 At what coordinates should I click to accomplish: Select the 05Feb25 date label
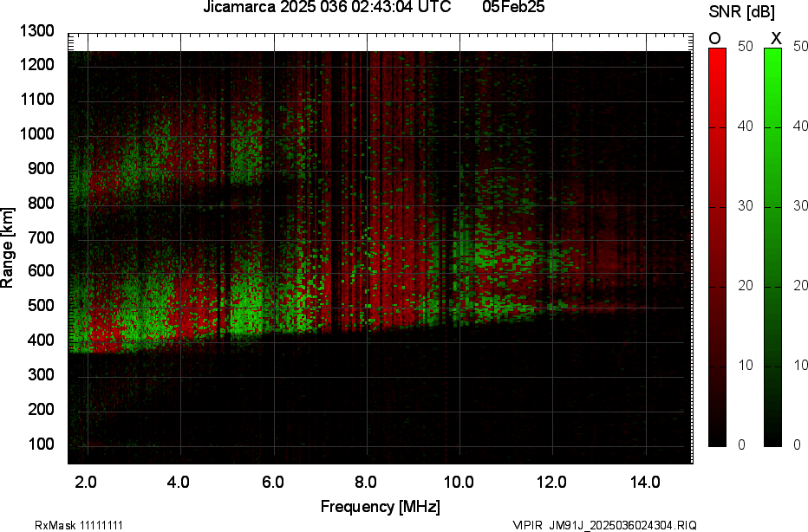click(513, 8)
